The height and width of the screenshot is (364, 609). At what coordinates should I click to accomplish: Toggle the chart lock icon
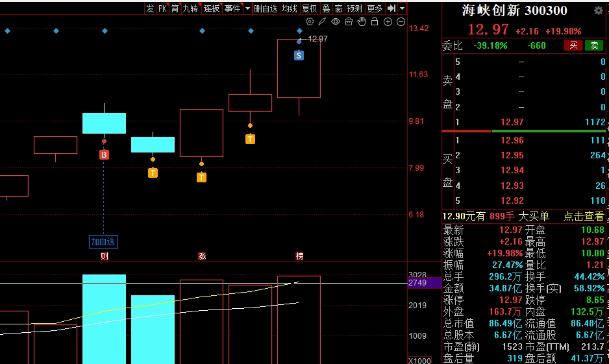[x=375, y=21]
